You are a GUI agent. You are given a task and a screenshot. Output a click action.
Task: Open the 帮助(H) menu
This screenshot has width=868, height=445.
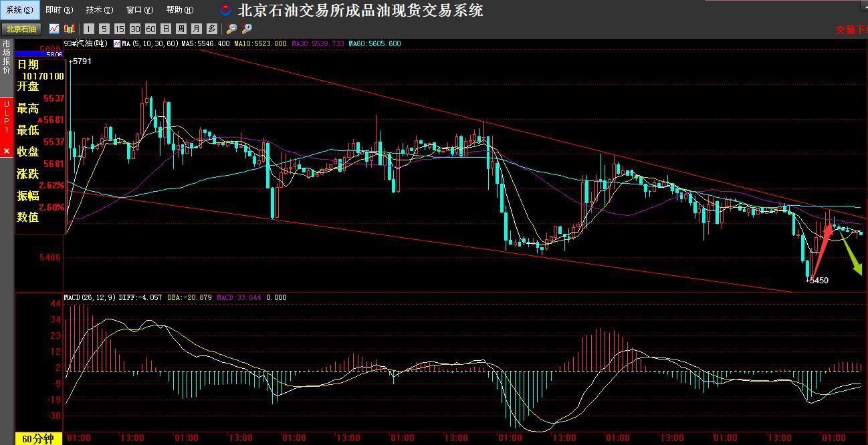pos(179,10)
